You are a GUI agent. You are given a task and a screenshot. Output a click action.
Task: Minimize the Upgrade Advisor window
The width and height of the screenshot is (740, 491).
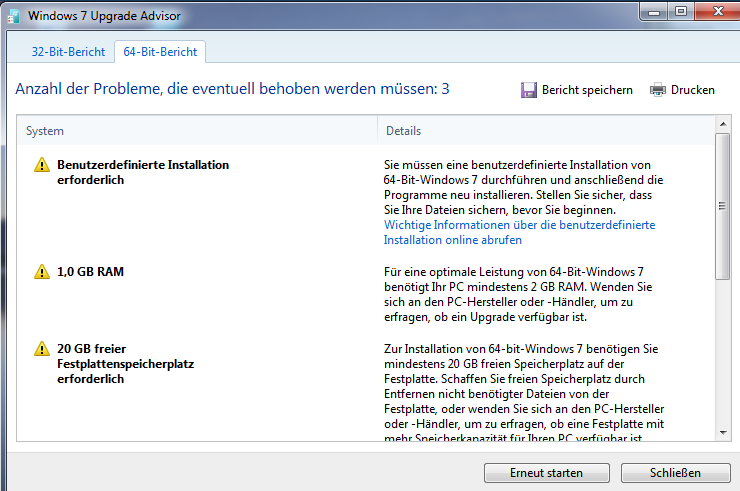(x=654, y=11)
